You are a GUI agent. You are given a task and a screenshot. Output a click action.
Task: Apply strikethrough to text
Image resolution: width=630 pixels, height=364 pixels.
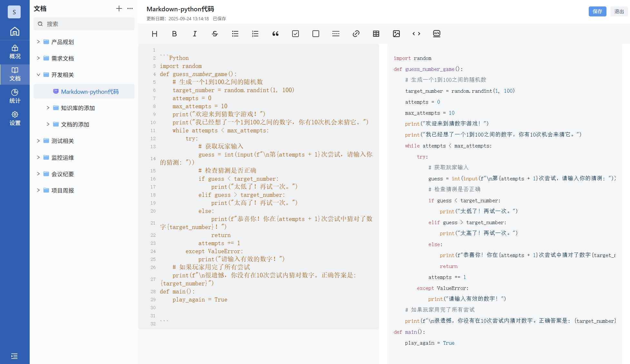tap(215, 34)
